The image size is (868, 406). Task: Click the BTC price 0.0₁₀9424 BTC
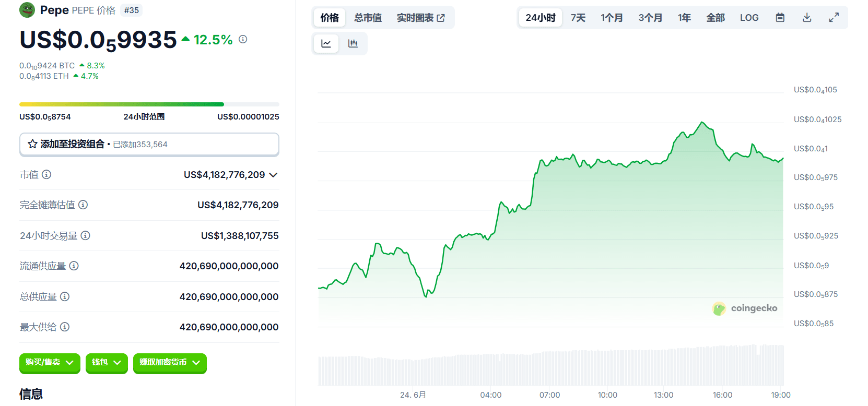pos(47,66)
